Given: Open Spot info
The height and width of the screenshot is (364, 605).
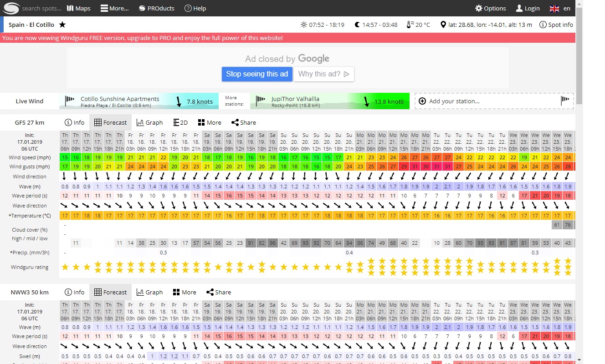Looking at the screenshot, I should (556, 25).
